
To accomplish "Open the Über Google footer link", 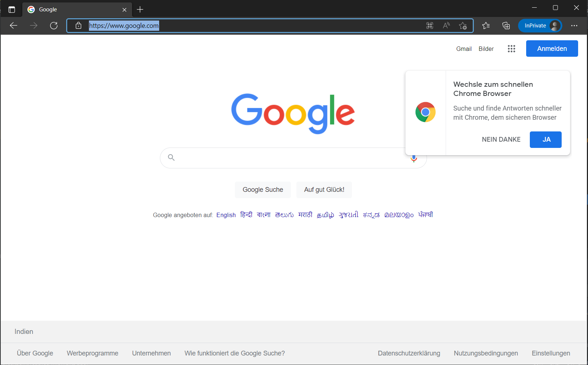I will click(35, 353).
